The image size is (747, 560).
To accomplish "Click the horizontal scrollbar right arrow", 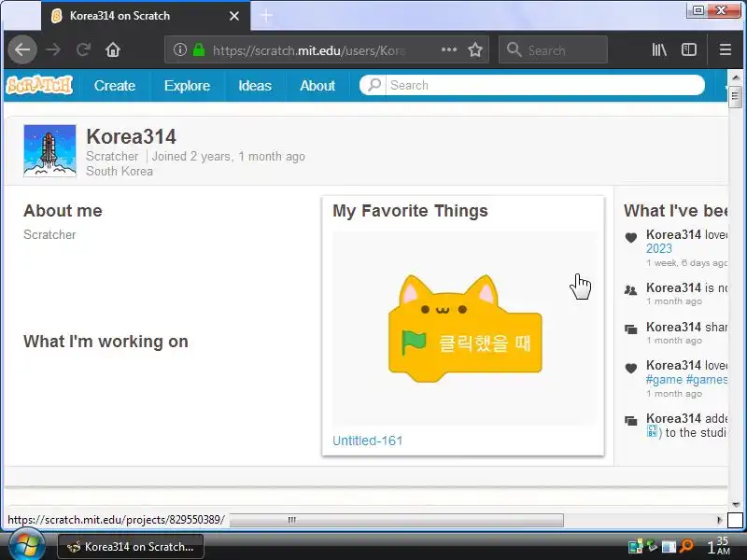I will [x=719, y=520].
